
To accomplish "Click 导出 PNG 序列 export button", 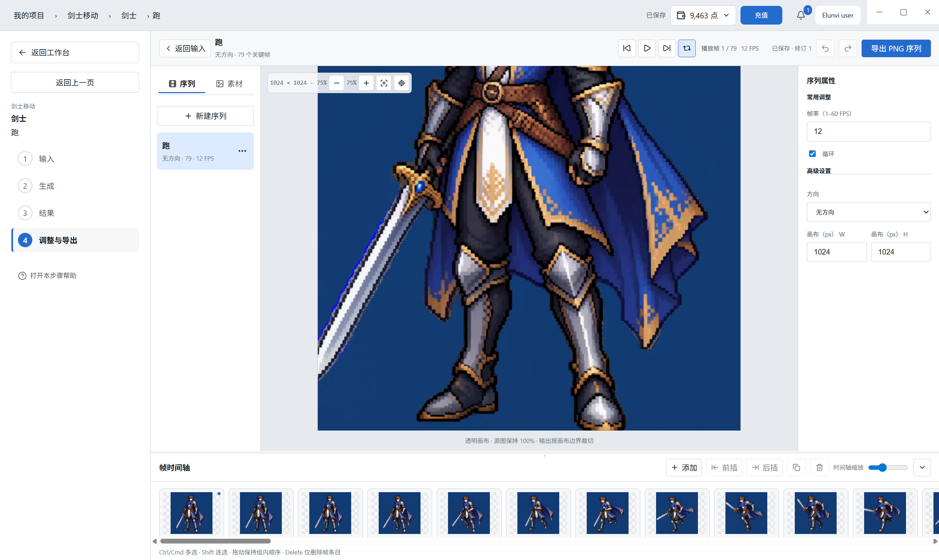I will click(896, 48).
